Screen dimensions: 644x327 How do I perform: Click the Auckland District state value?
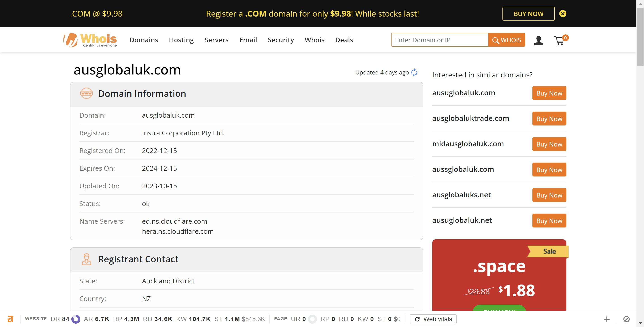tap(168, 281)
